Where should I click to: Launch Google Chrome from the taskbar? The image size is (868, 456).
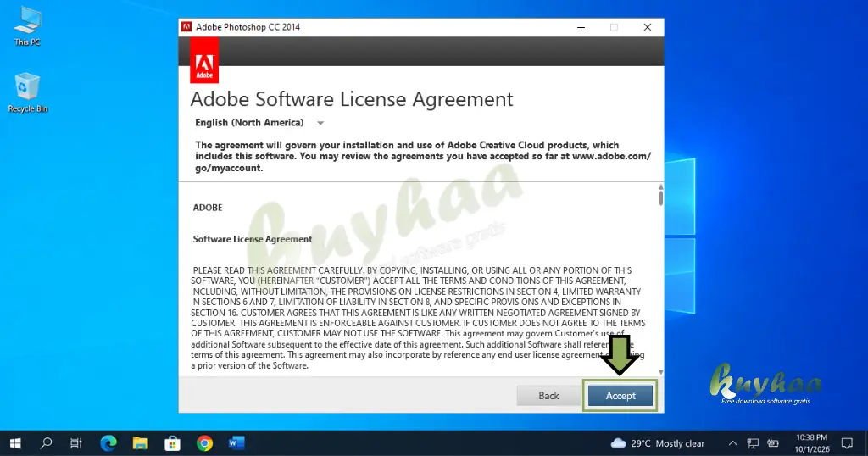pos(205,443)
